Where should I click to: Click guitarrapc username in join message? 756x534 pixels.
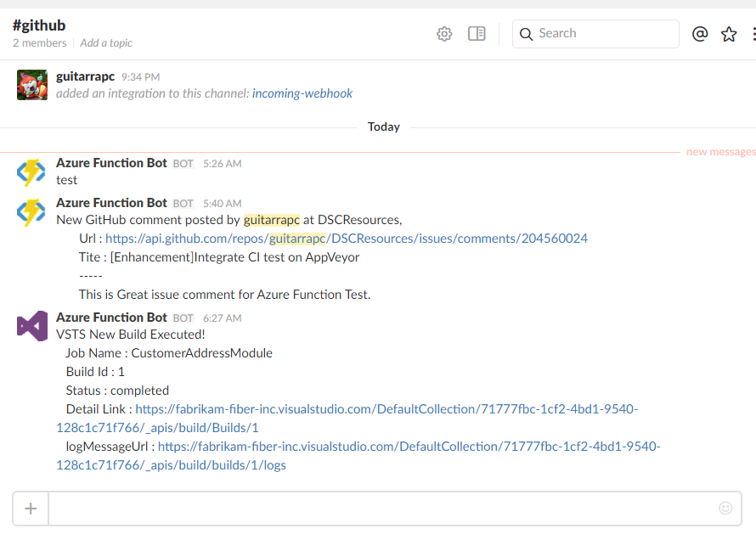pos(85,76)
